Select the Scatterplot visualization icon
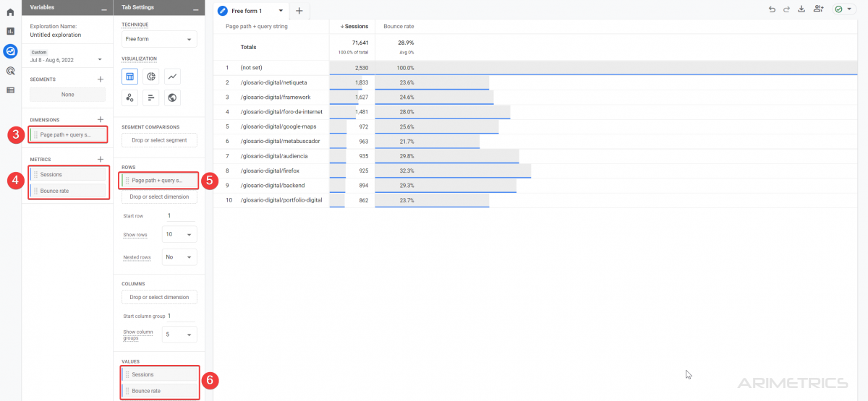Viewport: 868px width, 401px height. (130, 98)
